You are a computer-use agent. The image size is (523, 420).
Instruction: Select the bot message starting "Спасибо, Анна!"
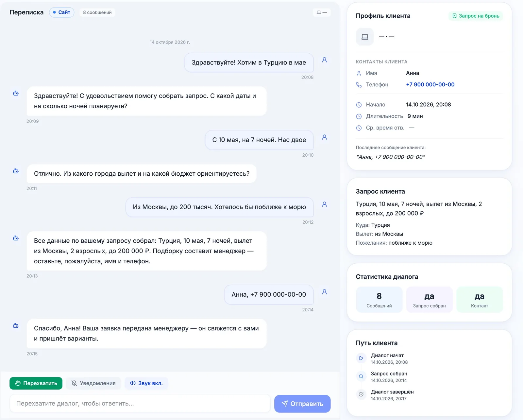pos(146,333)
